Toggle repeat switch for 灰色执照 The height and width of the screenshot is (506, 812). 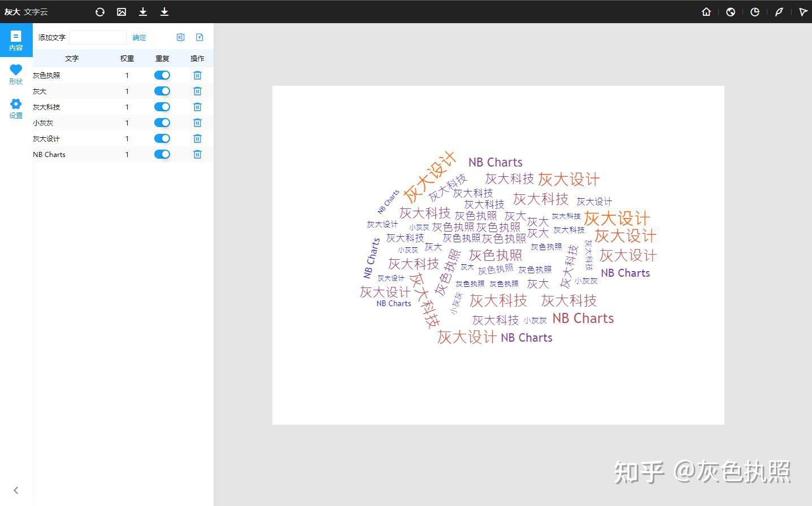(162, 75)
